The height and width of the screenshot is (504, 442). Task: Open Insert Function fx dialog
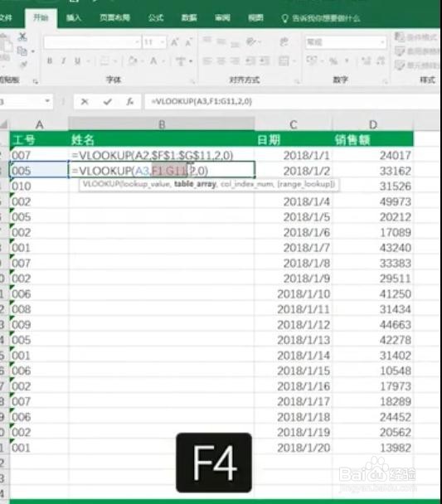[x=129, y=102]
